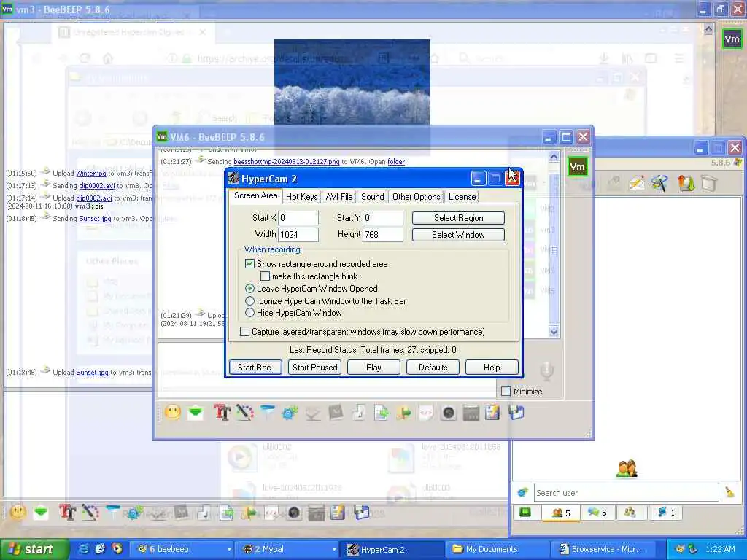The image size is (747, 560).
Task: Click trash bucket icon in BeeBEEP main toolbar
Action: coord(709,183)
